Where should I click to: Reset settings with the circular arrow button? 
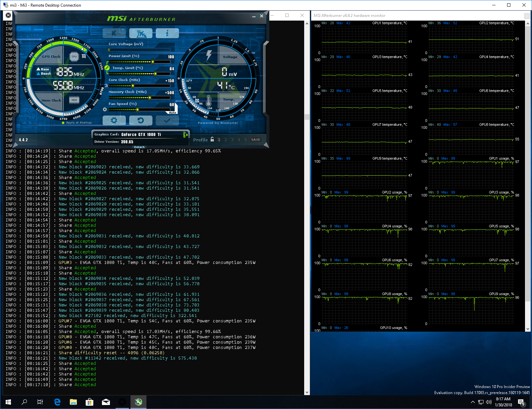point(141,120)
